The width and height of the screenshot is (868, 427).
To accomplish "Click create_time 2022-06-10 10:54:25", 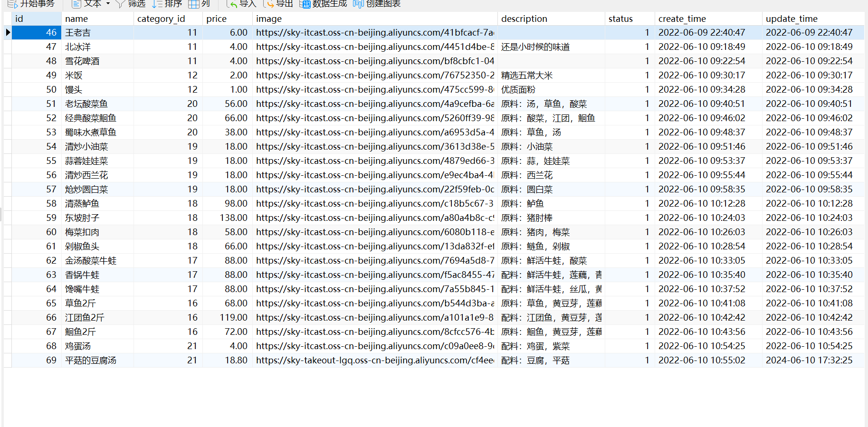I will [x=708, y=346].
